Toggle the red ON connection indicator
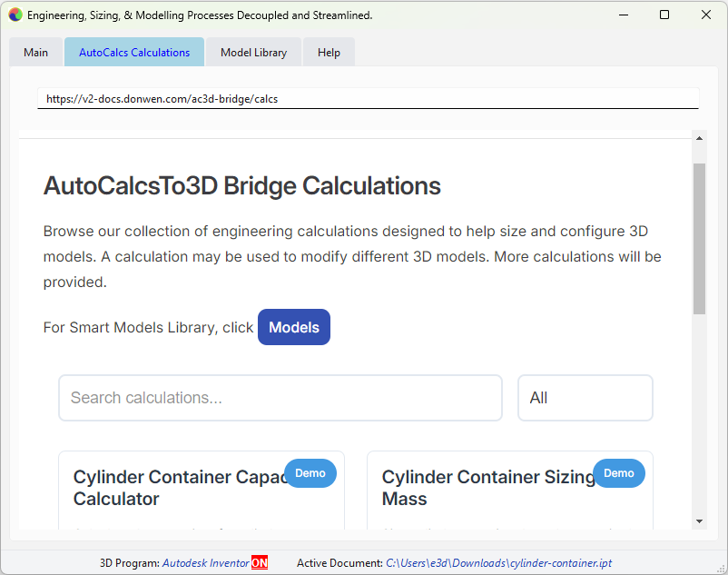 [260, 563]
